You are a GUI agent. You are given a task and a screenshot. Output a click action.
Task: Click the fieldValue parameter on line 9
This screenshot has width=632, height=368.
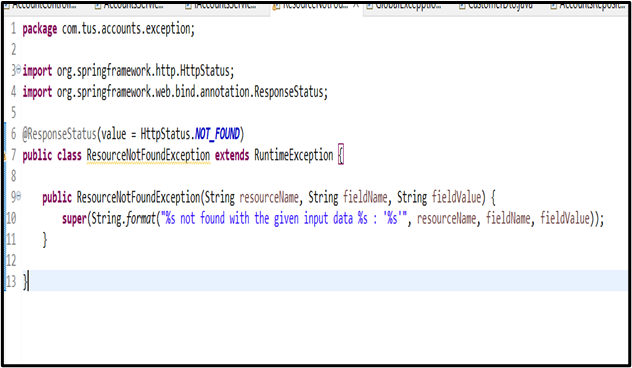pyautogui.click(x=456, y=198)
